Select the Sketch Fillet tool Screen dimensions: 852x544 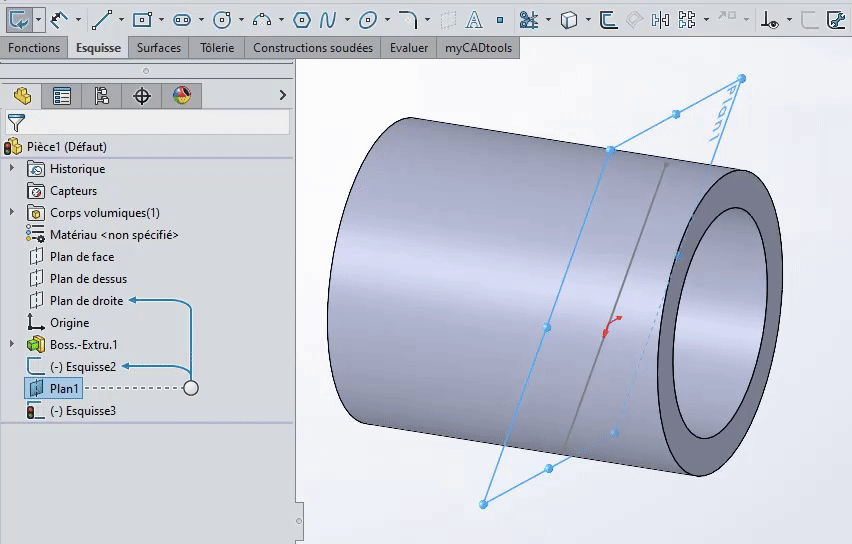pos(408,20)
